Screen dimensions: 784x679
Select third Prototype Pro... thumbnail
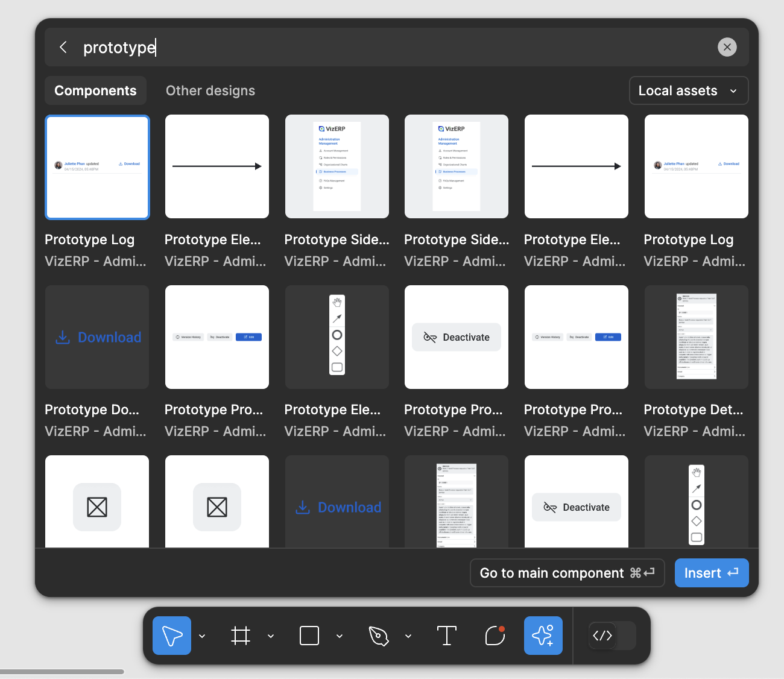tap(577, 337)
